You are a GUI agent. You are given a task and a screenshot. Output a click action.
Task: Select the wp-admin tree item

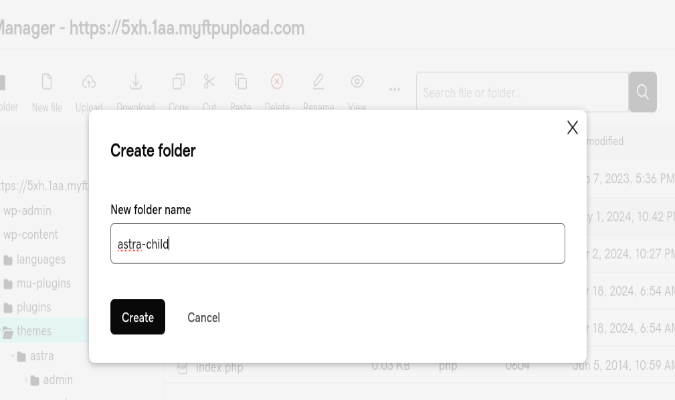click(x=27, y=211)
